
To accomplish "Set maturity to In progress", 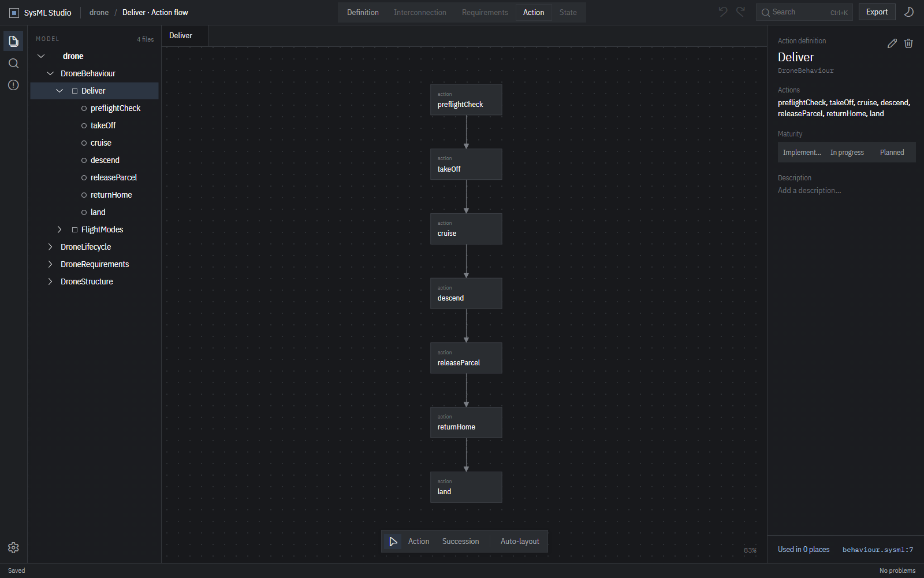I will (847, 153).
